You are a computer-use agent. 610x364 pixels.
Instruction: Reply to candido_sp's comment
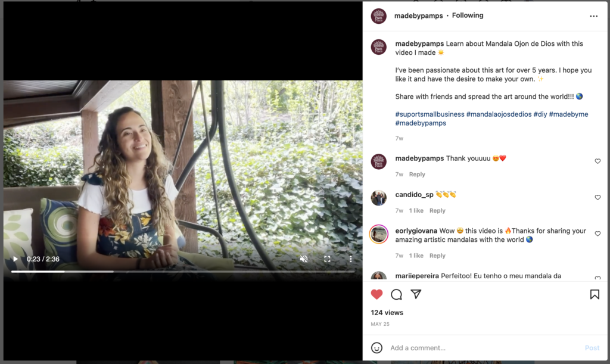point(437,210)
